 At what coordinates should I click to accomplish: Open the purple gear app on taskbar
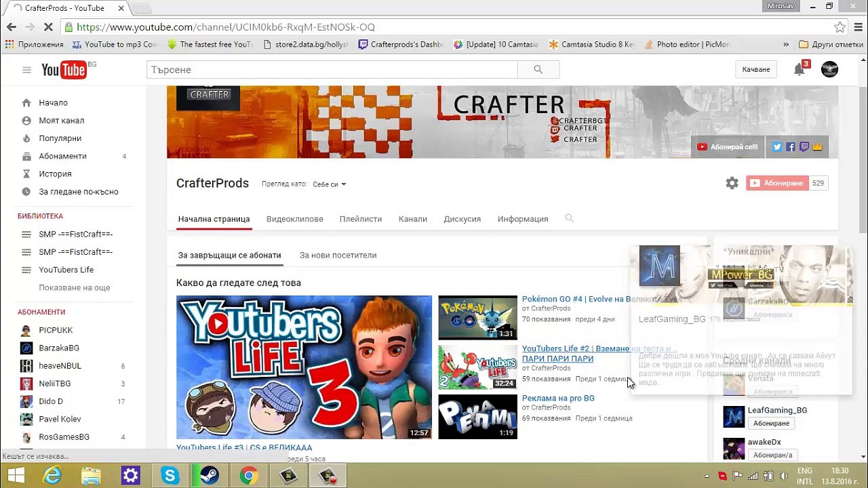pyautogui.click(x=130, y=476)
